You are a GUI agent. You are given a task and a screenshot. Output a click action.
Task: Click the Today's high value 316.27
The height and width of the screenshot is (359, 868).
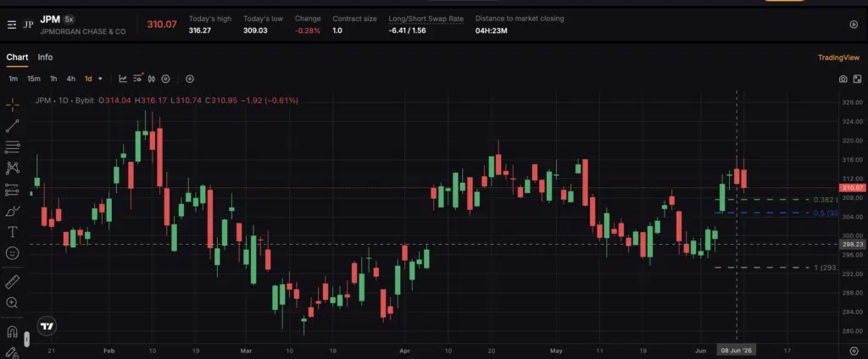[200, 30]
